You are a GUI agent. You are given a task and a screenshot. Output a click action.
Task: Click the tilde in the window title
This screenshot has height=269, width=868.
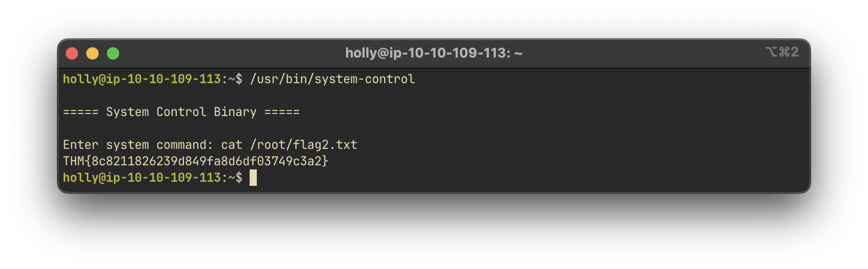pos(518,53)
